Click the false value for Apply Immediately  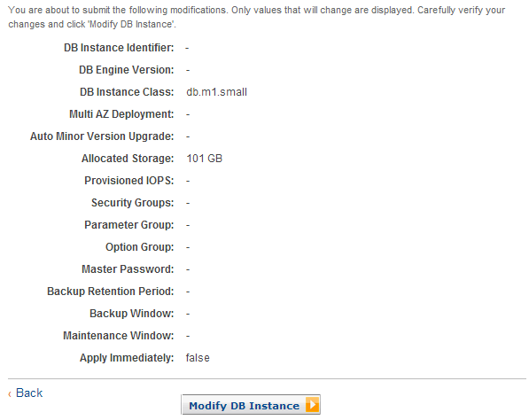[198, 358]
